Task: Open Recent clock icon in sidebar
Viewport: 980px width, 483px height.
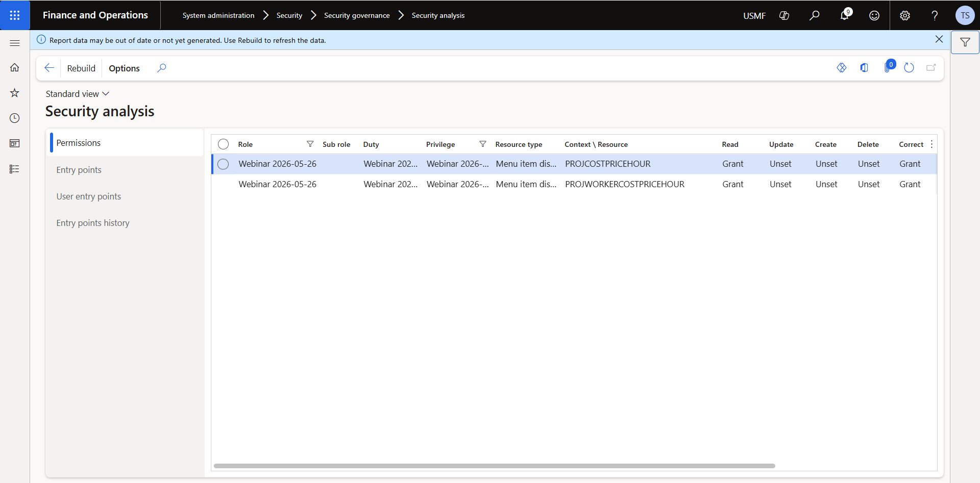Action: coord(15,118)
